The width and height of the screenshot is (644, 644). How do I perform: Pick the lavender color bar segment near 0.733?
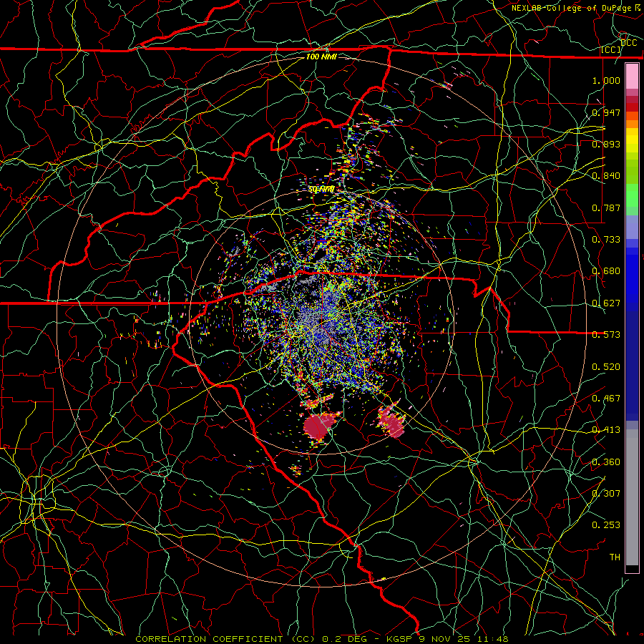point(632,227)
